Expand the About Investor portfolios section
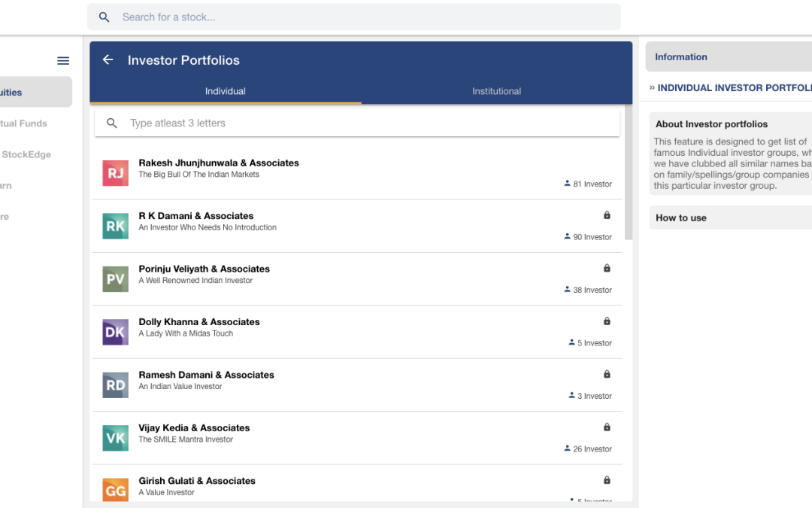Image resolution: width=812 pixels, height=508 pixels. pos(730,124)
